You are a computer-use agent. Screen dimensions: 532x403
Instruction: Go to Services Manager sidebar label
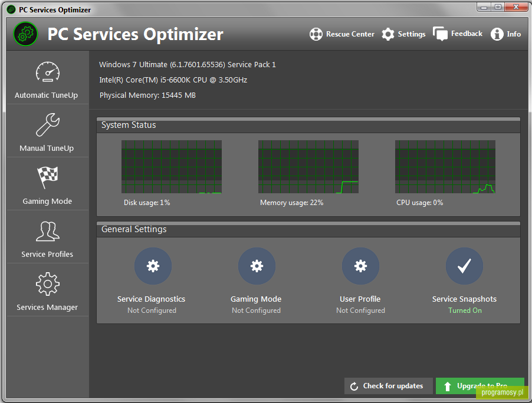47,307
